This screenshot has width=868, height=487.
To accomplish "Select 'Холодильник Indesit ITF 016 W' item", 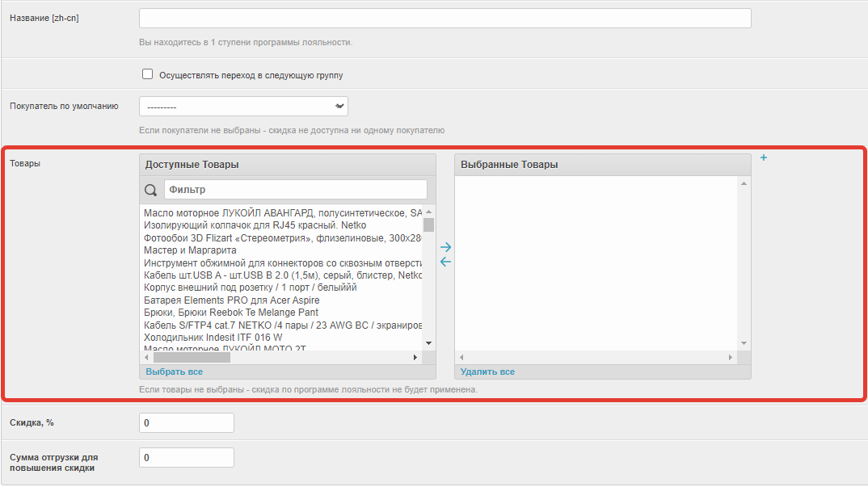I will tap(213, 337).
